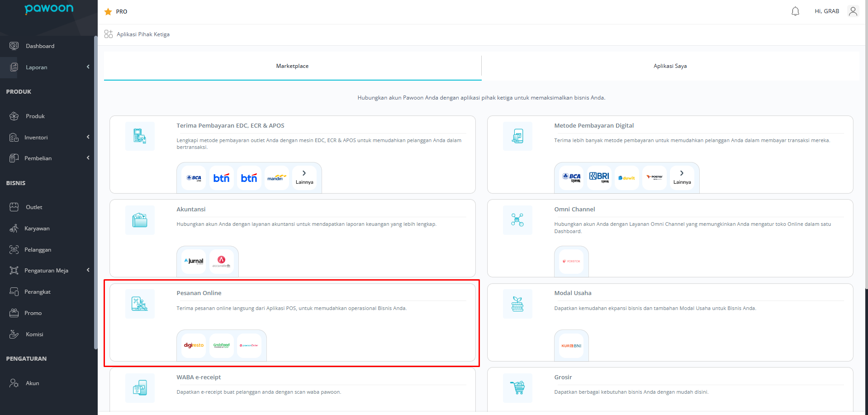Image resolution: width=868 pixels, height=415 pixels.
Task: Click the Pesanan Online card icon
Action: coord(140,304)
